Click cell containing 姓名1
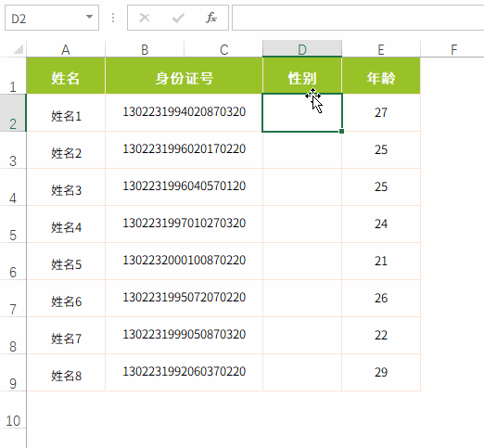Image resolution: width=484 pixels, height=448 pixels. [x=66, y=113]
